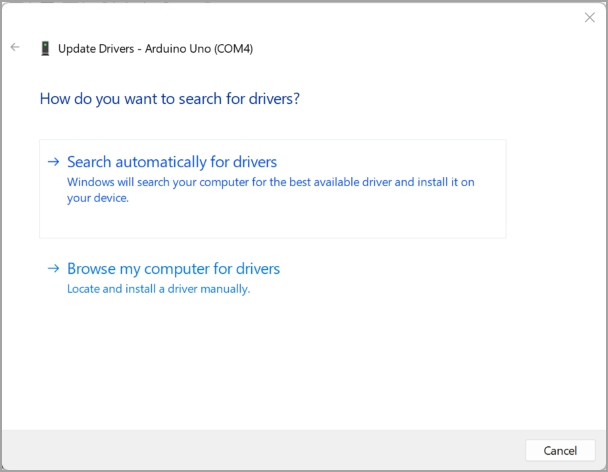
Task: Choose Search automatically for drivers
Action: tap(171, 162)
